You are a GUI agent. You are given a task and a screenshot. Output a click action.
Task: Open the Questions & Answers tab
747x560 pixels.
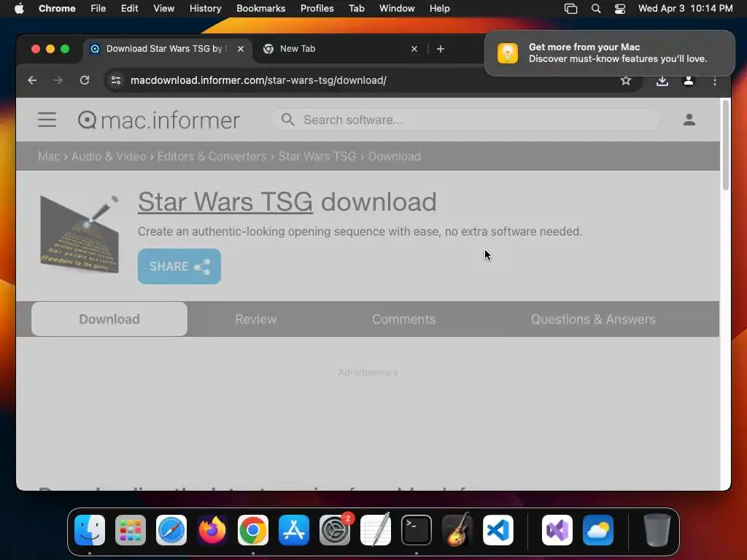pos(593,319)
